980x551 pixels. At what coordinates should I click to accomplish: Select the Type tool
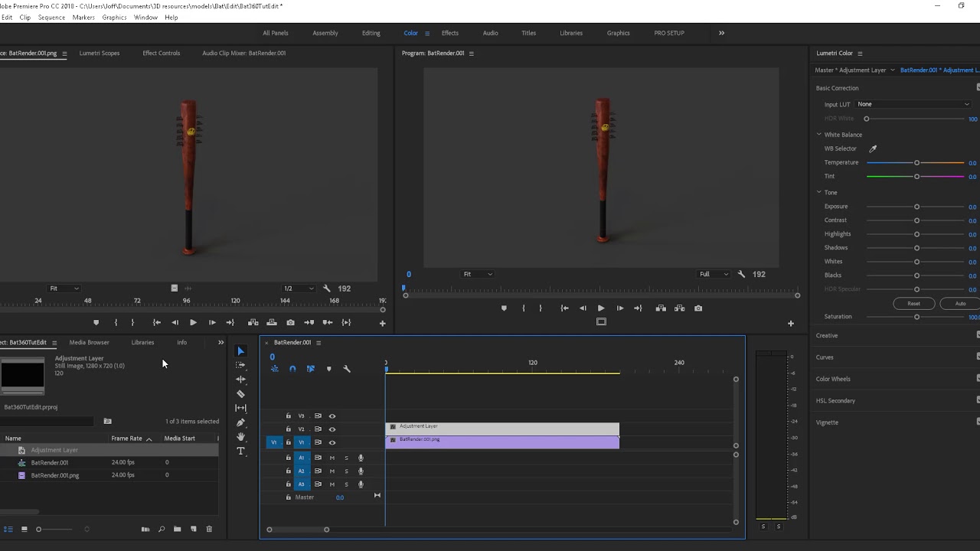(240, 451)
